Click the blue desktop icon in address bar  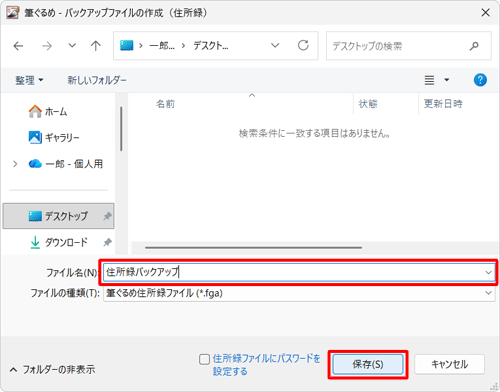point(127,45)
